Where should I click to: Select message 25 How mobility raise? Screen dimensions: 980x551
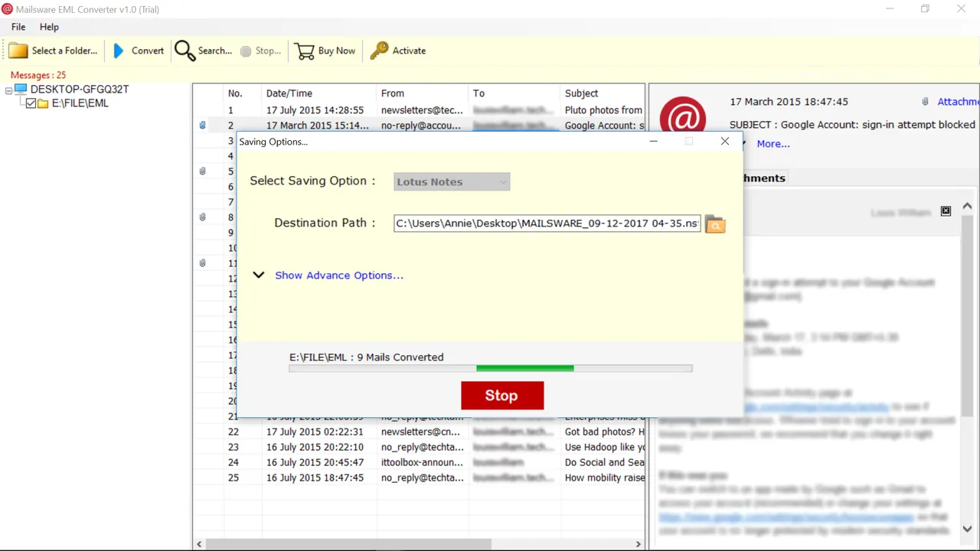click(x=420, y=478)
